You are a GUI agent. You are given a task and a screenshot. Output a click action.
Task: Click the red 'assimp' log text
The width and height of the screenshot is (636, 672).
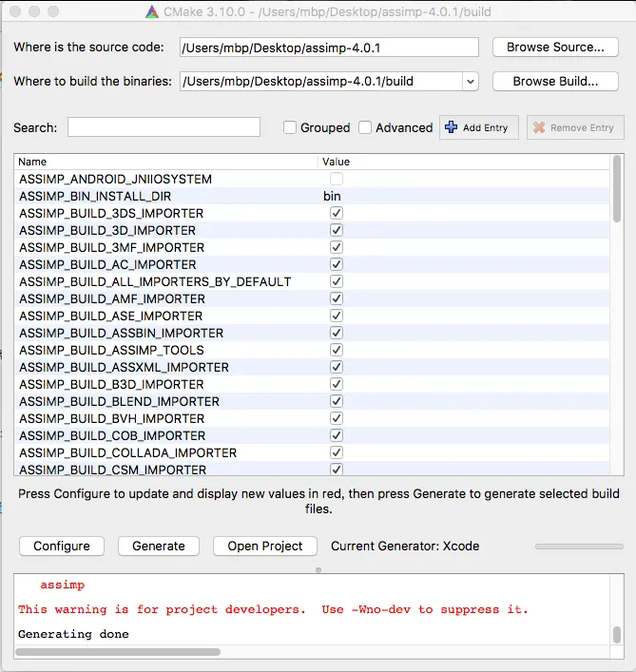pyautogui.click(x=63, y=585)
